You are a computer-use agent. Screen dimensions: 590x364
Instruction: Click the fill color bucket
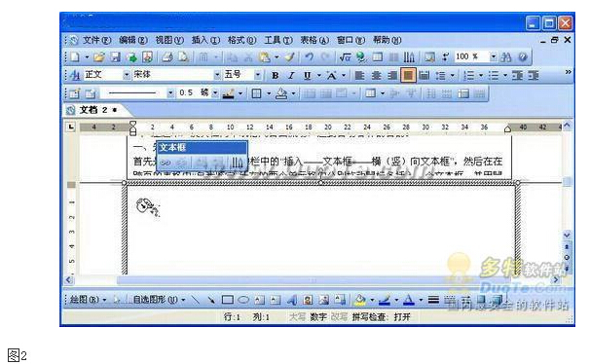click(359, 300)
